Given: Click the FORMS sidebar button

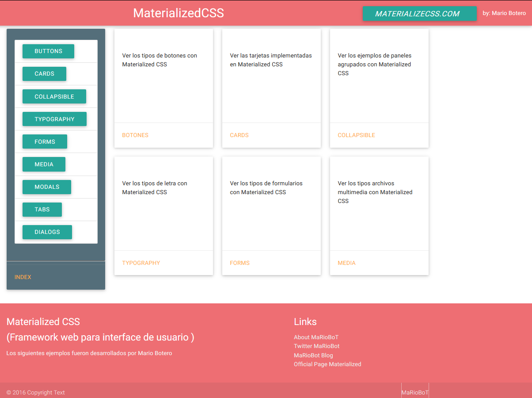Looking at the screenshot, I should [45, 142].
